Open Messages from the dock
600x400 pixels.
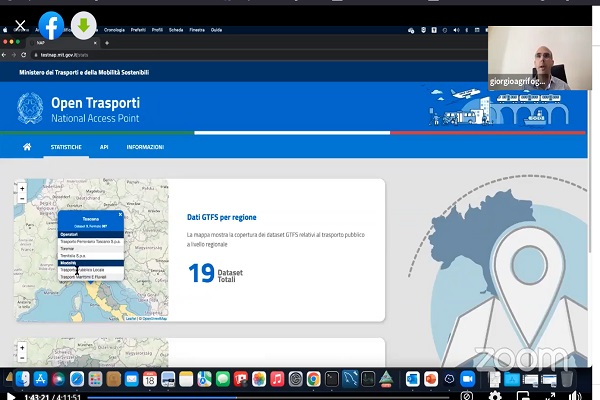click(223, 379)
